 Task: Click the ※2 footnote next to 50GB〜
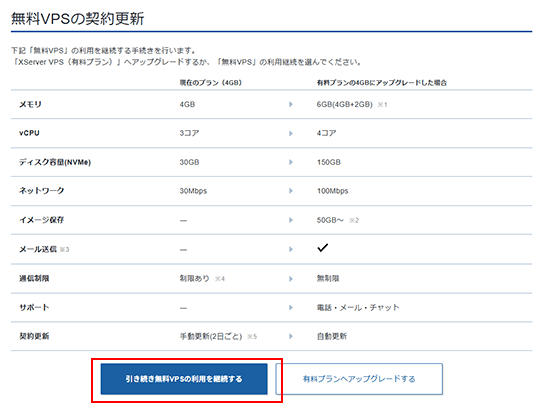[354, 220]
